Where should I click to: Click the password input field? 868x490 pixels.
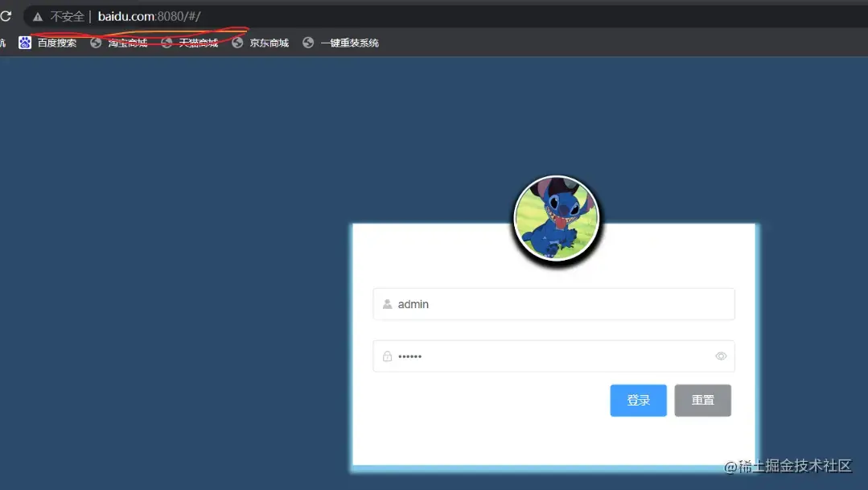click(553, 356)
